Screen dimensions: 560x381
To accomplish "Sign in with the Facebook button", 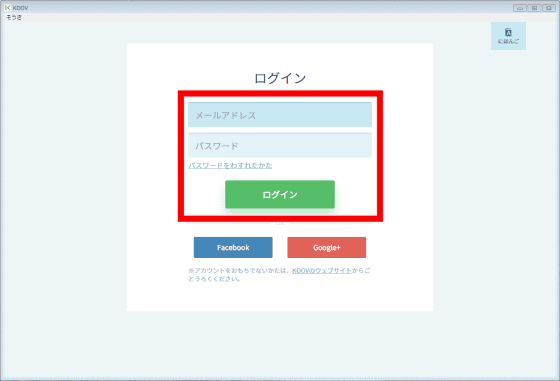I will pos(233,247).
